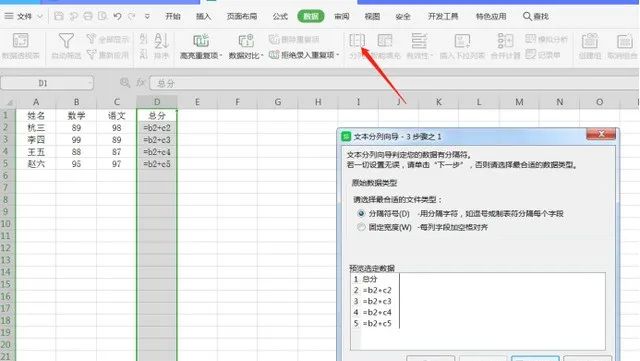
Task: Click the formula bar input field
Action: pyautogui.click(x=394, y=83)
